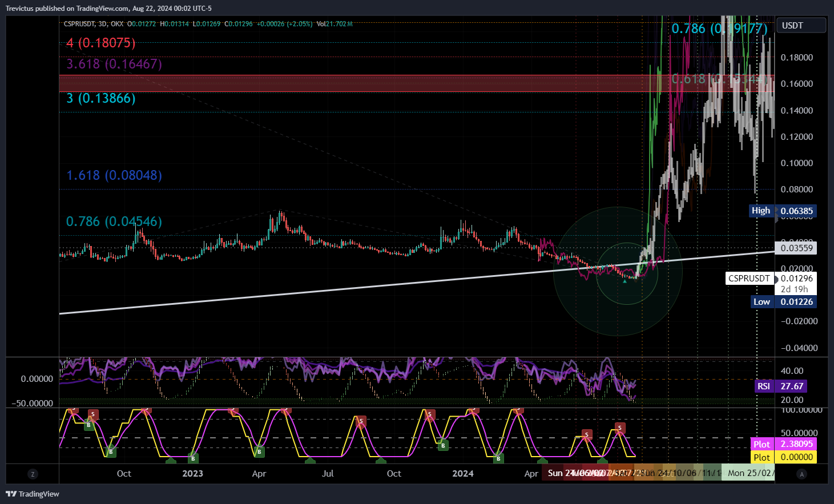Viewport: 834px width, 504px height.
Task: Click the grey 0.03559 price axis label
Action: tap(796, 248)
